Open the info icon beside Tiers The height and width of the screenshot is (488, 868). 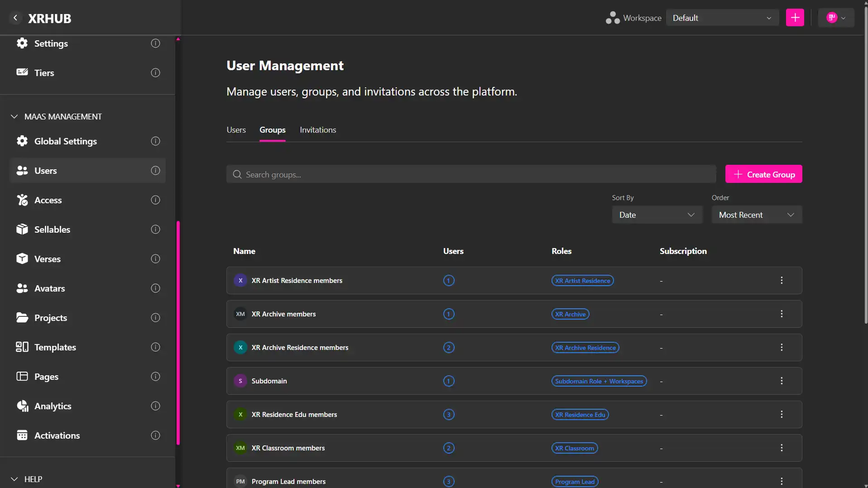click(x=155, y=73)
